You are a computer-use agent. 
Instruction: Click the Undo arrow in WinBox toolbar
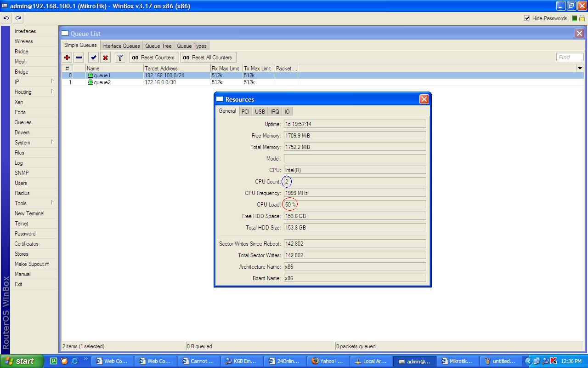[x=6, y=18]
